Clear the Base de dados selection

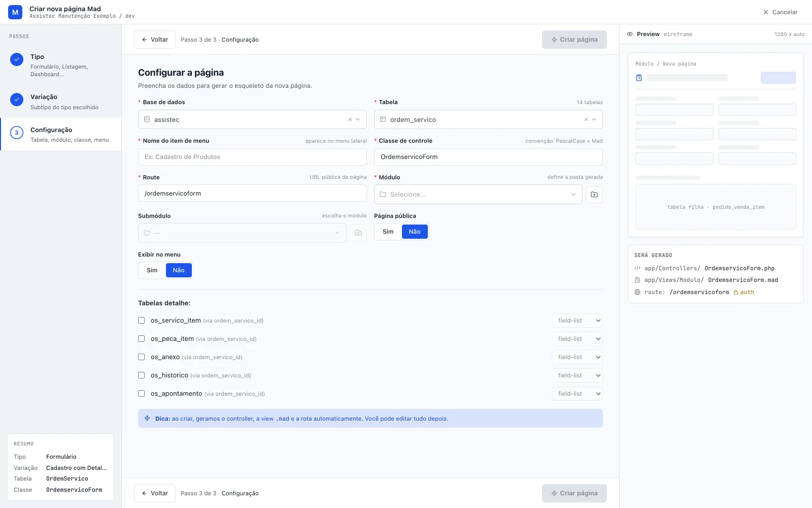350,119
